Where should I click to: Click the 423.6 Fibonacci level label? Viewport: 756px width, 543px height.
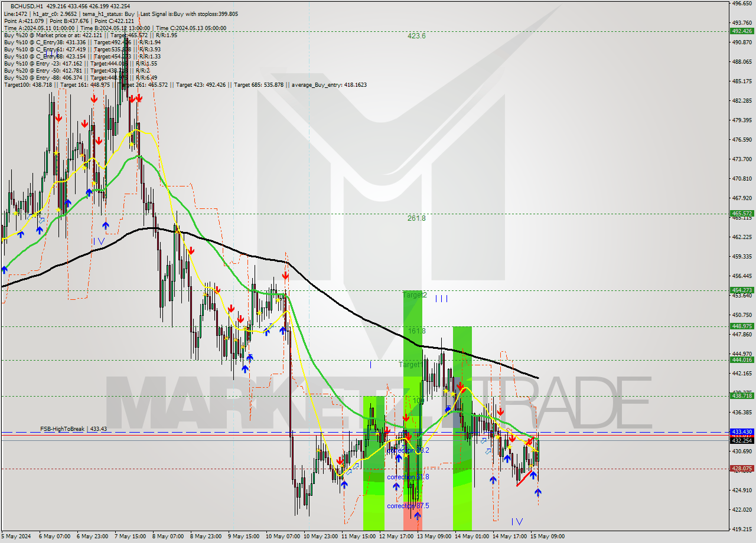coord(416,36)
